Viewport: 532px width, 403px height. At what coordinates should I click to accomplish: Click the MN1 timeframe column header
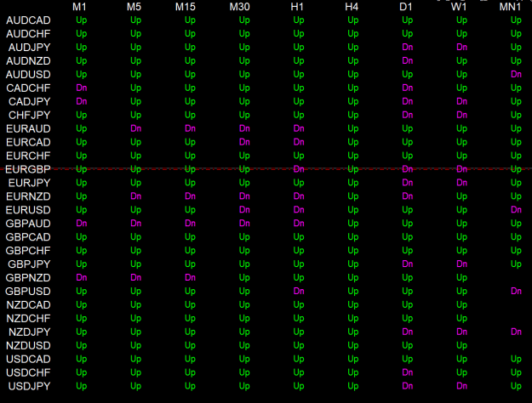coord(510,7)
